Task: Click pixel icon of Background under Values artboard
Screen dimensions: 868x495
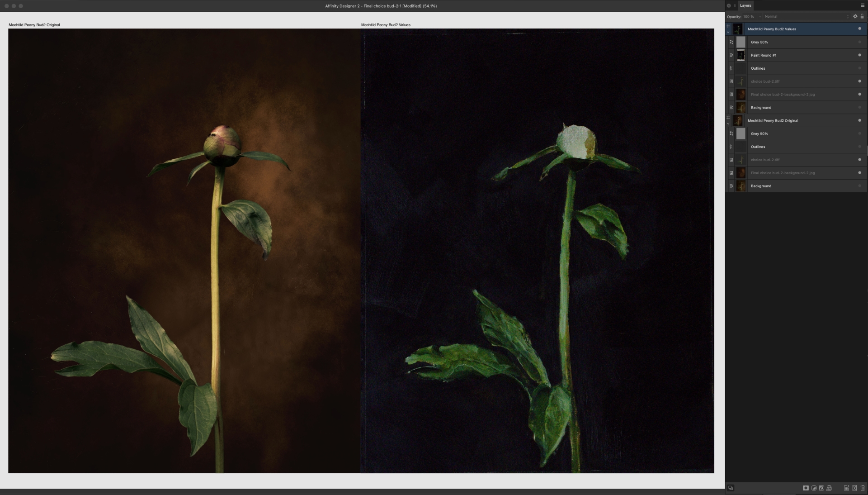Action: [731, 108]
